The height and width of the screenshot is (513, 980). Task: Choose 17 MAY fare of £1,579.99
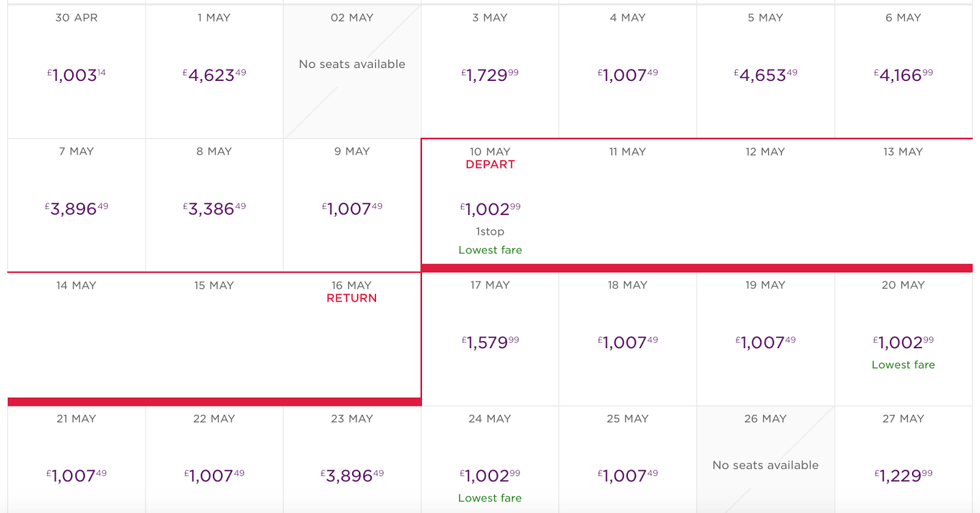coord(490,338)
